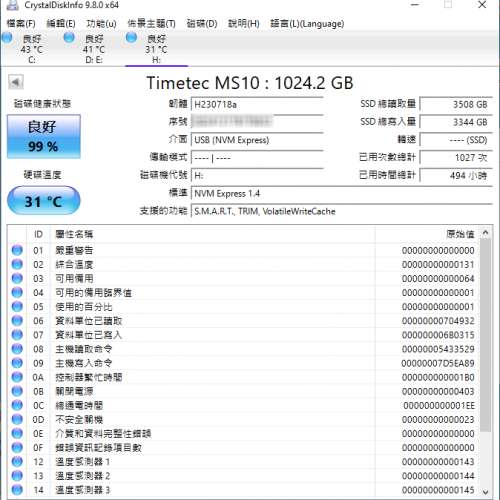Click the 31 °C temperature button
Screen dimensions: 500x500
pyautogui.click(x=44, y=201)
